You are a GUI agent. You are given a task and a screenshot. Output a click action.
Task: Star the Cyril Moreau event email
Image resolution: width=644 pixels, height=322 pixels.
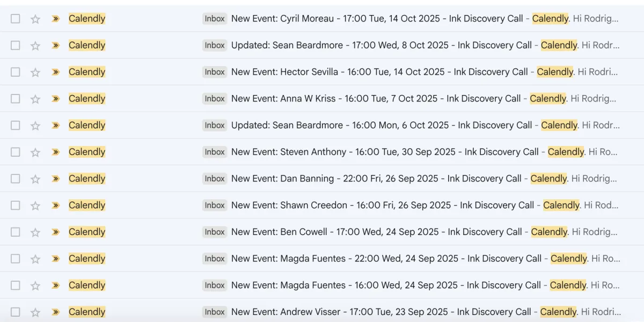click(x=35, y=19)
